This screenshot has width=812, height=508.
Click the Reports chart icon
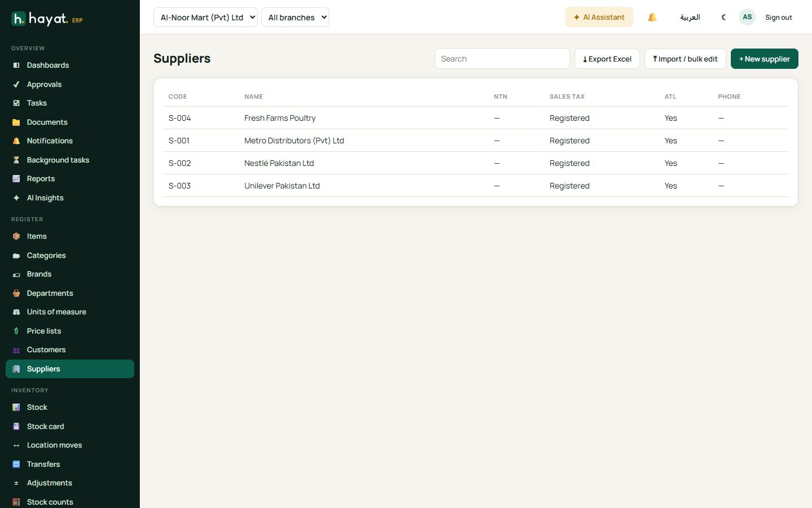[16, 179]
